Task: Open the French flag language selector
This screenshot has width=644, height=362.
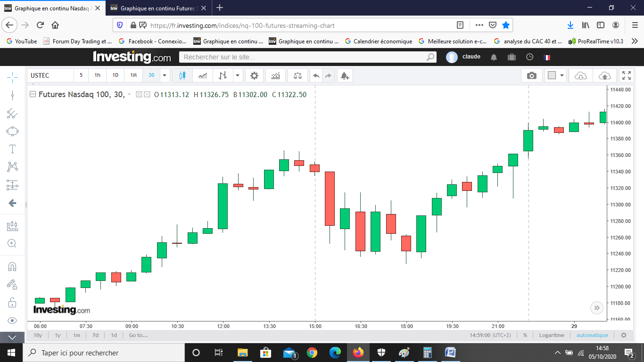Action: [x=547, y=58]
